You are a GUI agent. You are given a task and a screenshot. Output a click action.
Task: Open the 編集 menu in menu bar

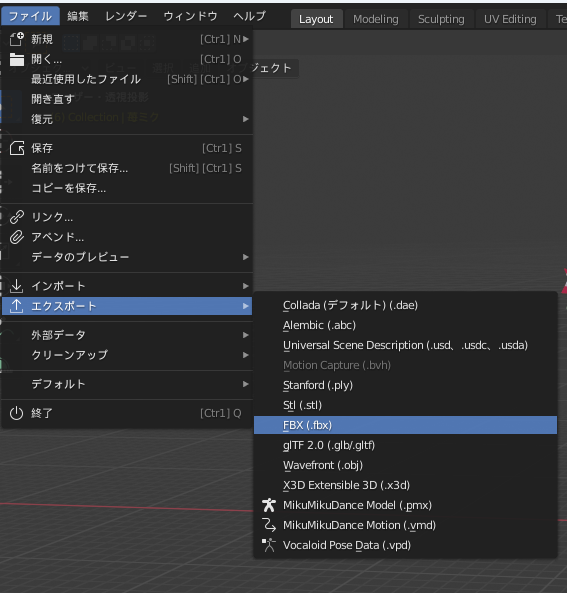click(78, 16)
